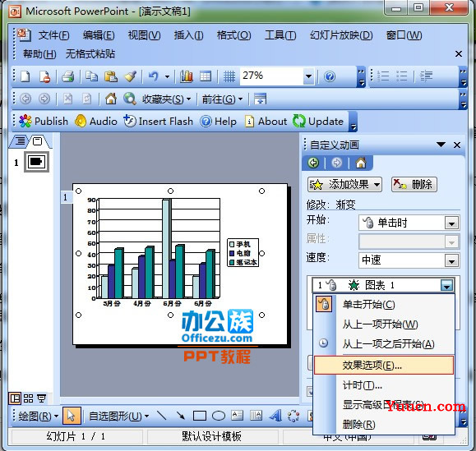Select the arrow Select Objects tool
This screenshot has width=476, height=451.
click(x=72, y=416)
